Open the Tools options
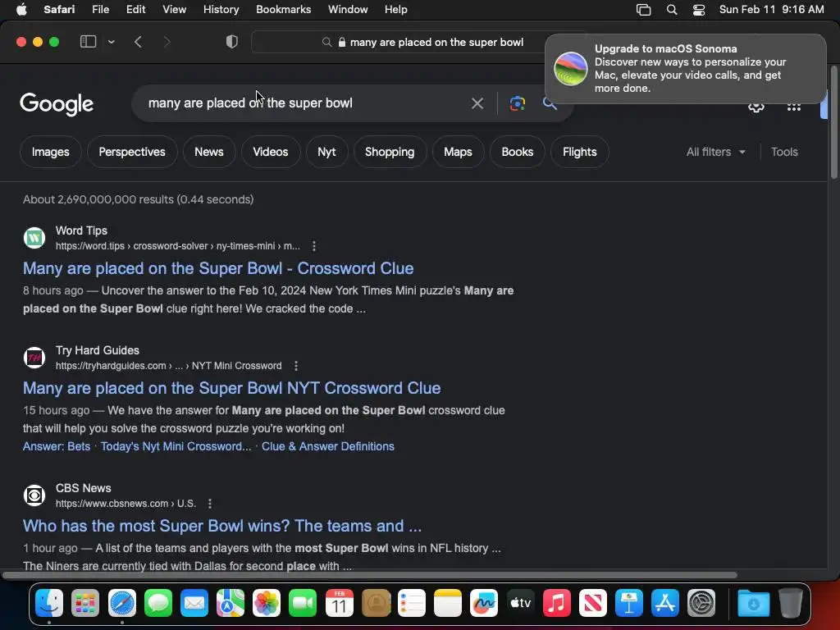 click(x=784, y=152)
